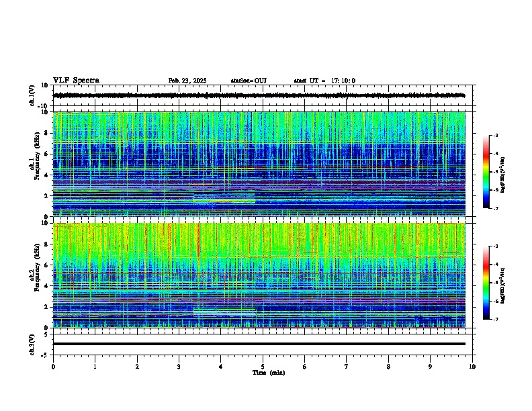The image size is (532, 411).
Task: Select the date text "Feb. 23, 2025"
Action: point(187,81)
